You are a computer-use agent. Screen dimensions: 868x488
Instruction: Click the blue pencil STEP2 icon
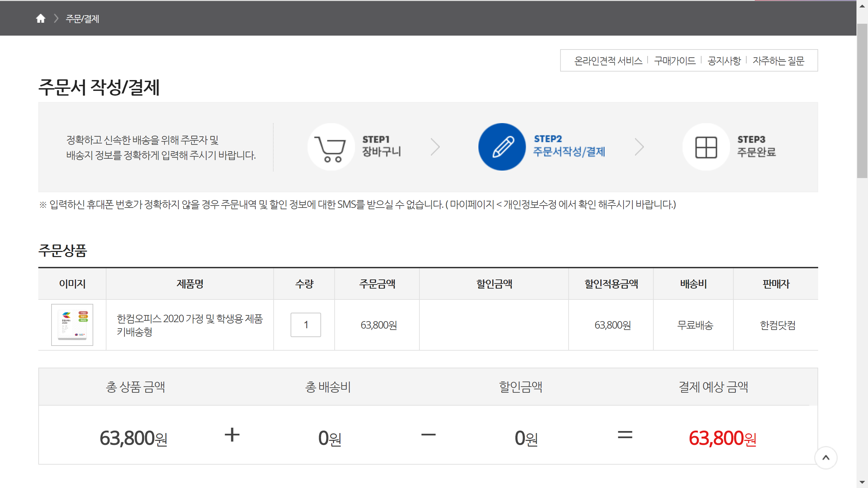coord(502,147)
